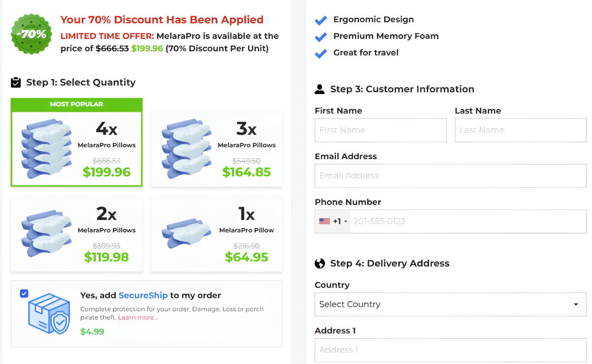This screenshot has height=364, width=592.
Task: Expand the +1 phone country code selector
Action: [340, 221]
